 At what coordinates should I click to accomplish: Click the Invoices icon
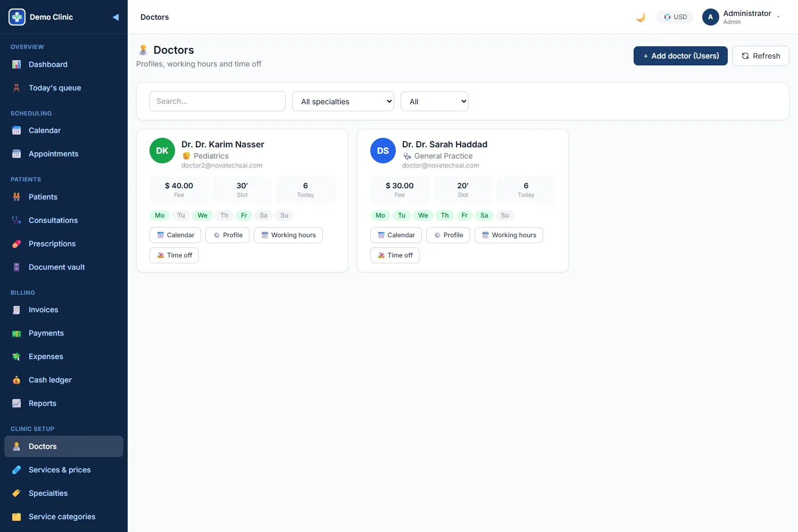[16, 310]
